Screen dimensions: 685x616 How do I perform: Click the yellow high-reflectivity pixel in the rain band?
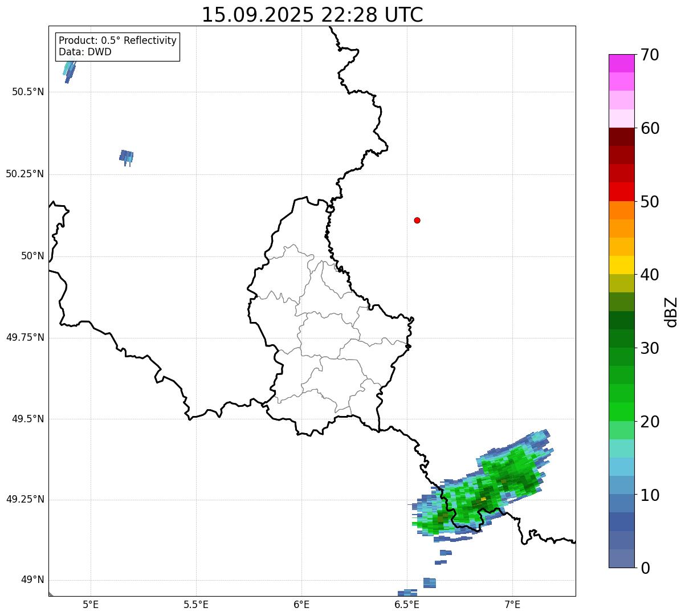click(x=483, y=499)
